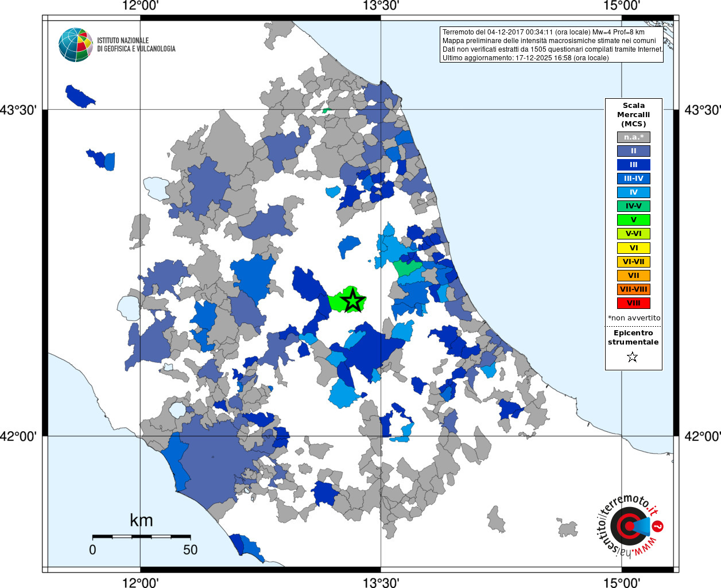The width and height of the screenshot is (721, 588).
Task: Click the top 12°00' longitude label
Action: point(140,6)
